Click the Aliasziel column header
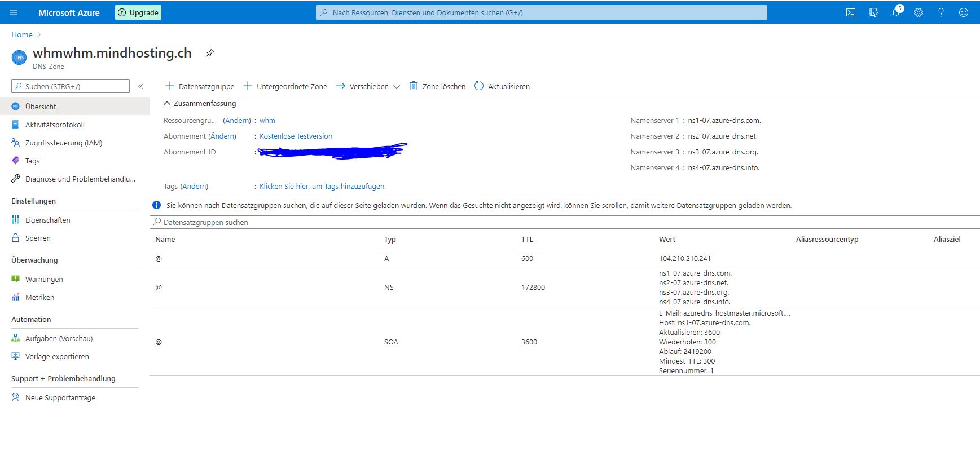 click(947, 240)
